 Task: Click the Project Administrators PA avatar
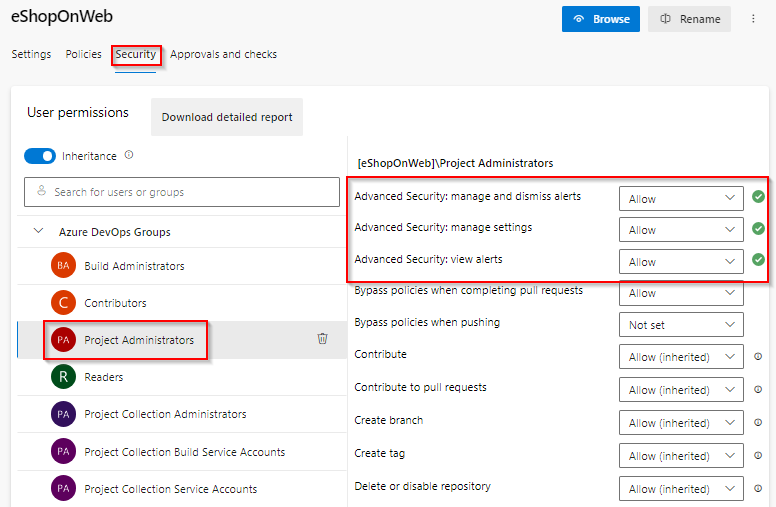point(63,340)
